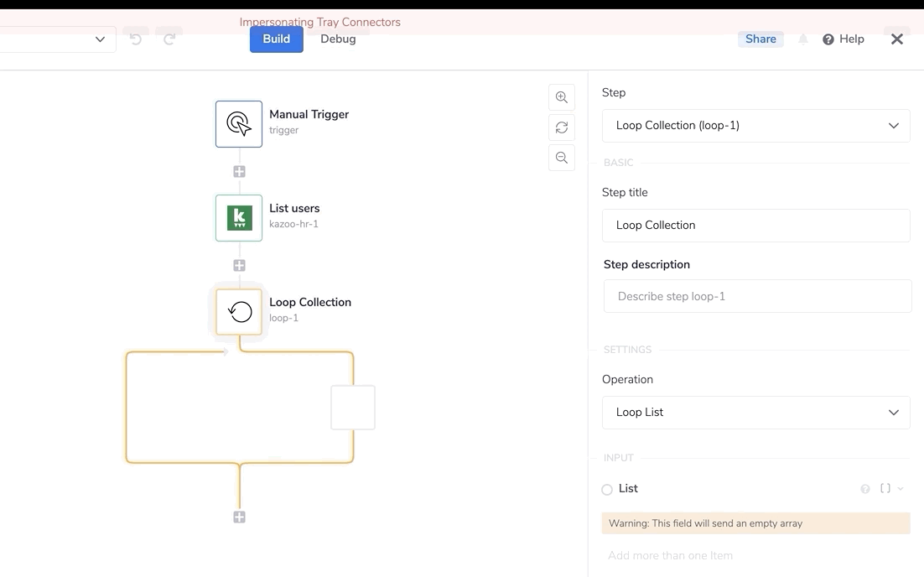Click the undo arrow icon

click(136, 39)
